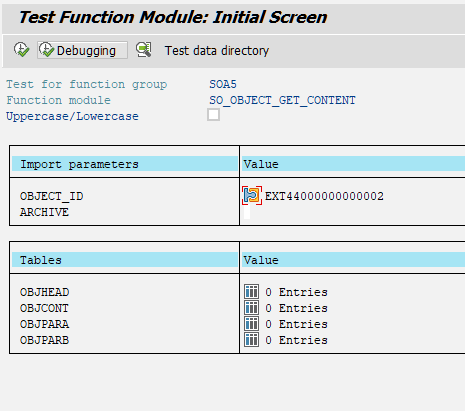This screenshot has width=465, height=411.
Task: Click the ARCHIVE value input field
Action: (x=247, y=212)
